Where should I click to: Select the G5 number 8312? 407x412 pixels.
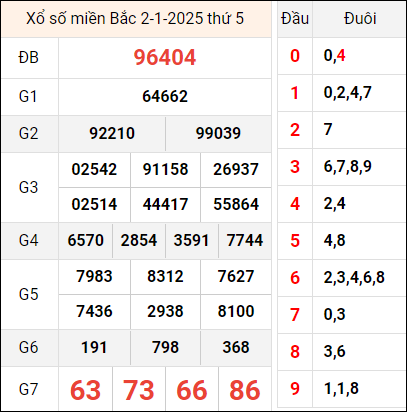tap(165, 276)
